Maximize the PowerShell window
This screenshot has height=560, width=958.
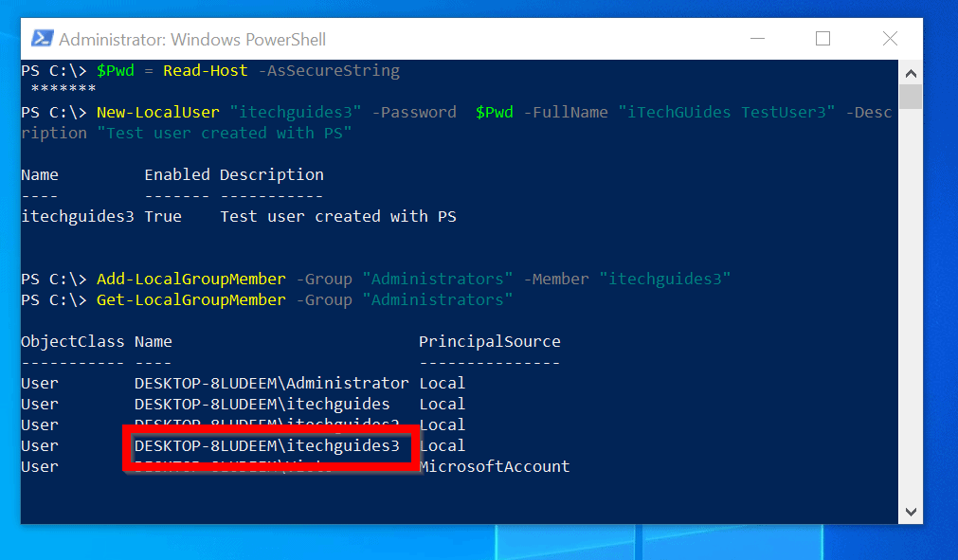pos(822,39)
